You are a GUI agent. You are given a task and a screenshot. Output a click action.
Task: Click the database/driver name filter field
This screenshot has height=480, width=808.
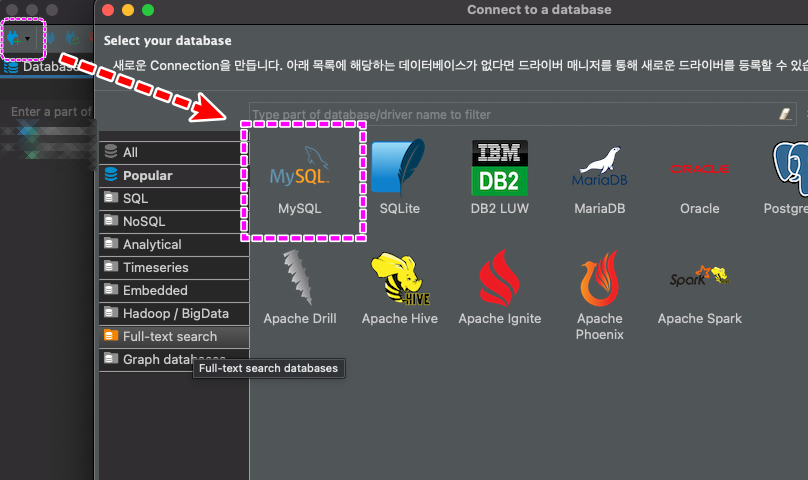[523, 114]
